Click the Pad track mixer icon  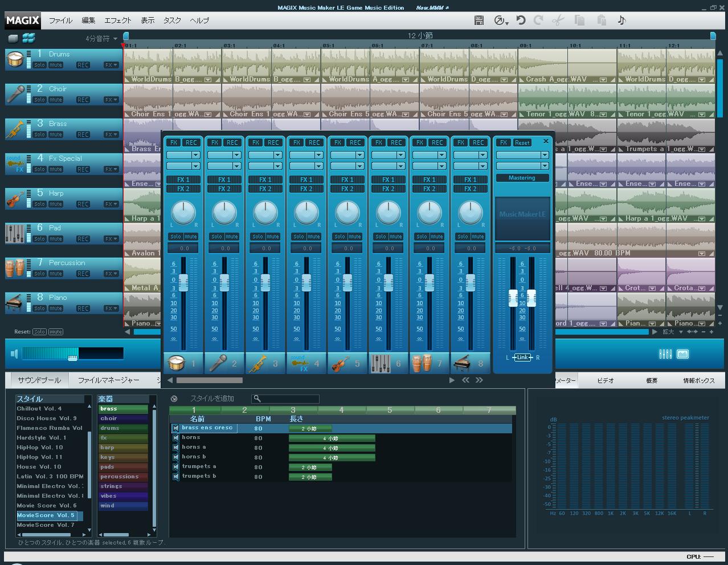(x=15, y=233)
